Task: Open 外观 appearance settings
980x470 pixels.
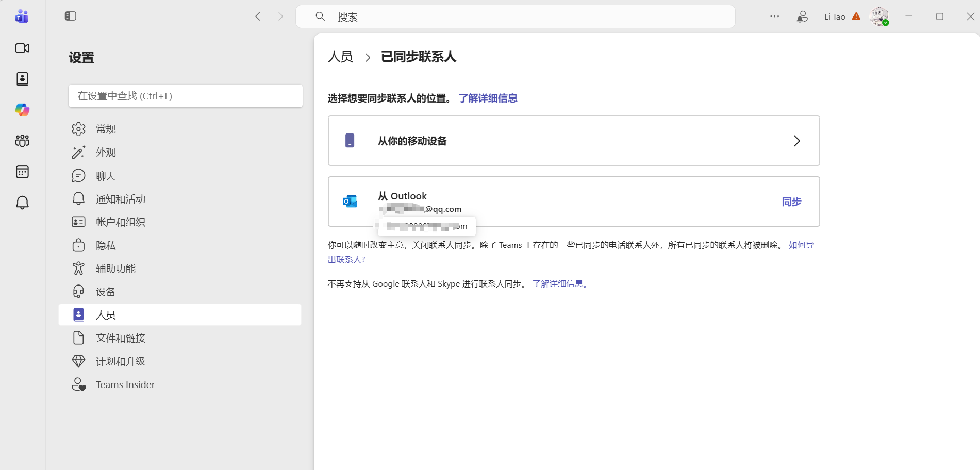Action: click(180, 152)
